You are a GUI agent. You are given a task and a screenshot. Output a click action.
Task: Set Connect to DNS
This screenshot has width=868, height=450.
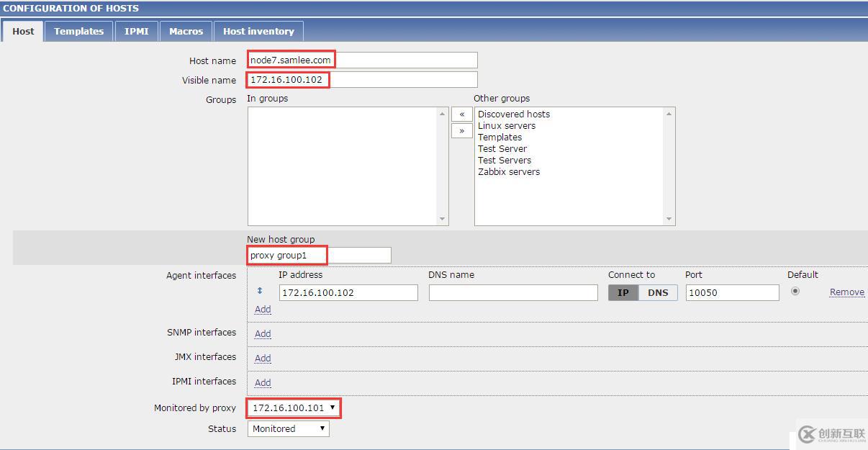click(x=658, y=292)
